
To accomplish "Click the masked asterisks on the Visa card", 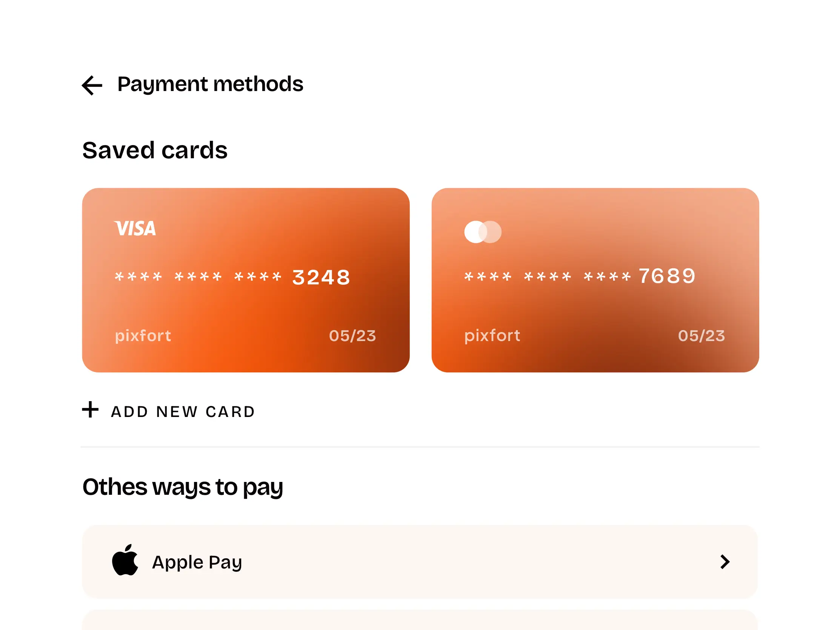I will (x=198, y=277).
